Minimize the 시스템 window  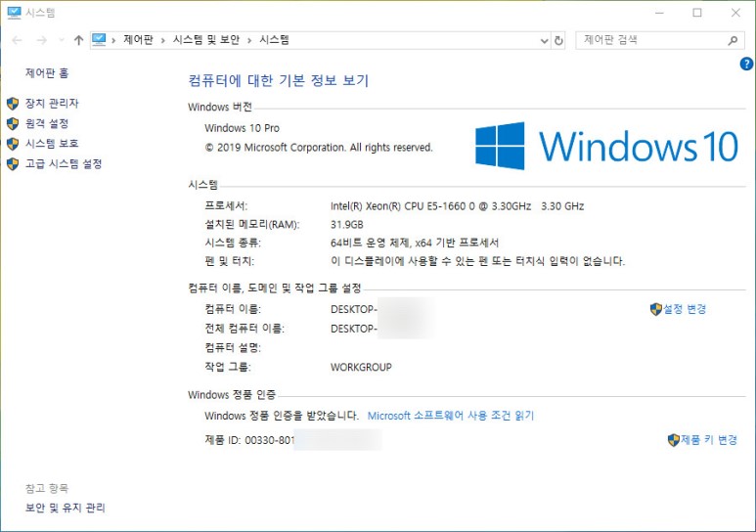[659, 13]
